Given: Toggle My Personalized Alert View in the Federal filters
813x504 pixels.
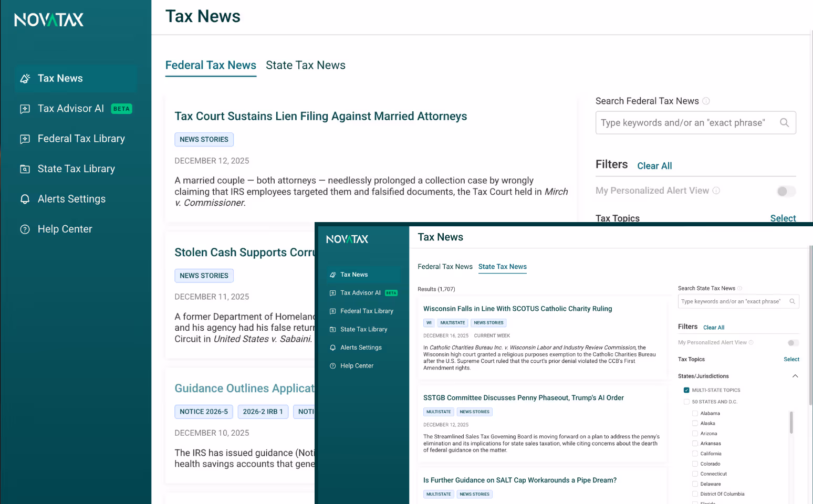Looking at the screenshot, I should click(786, 191).
